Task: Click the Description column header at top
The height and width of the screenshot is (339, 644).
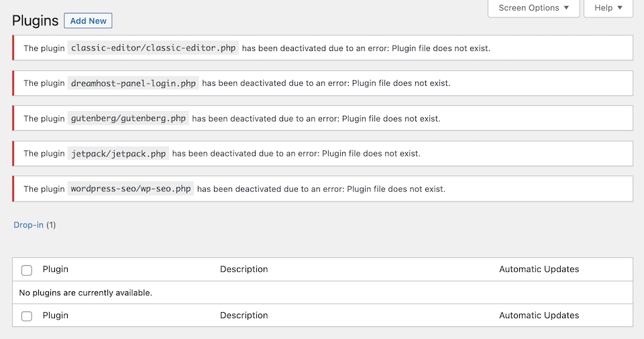Action: (x=244, y=269)
